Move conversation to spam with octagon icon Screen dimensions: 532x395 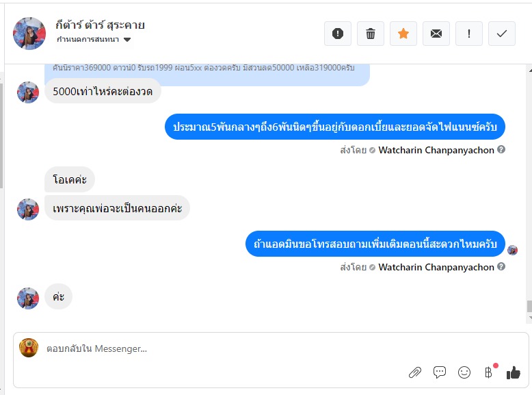[x=338, y=34]
